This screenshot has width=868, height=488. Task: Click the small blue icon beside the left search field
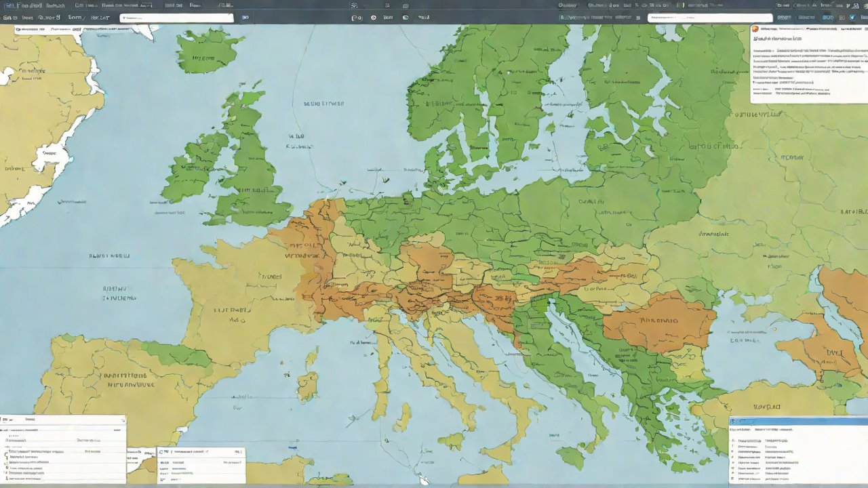(x=245, y=18)
